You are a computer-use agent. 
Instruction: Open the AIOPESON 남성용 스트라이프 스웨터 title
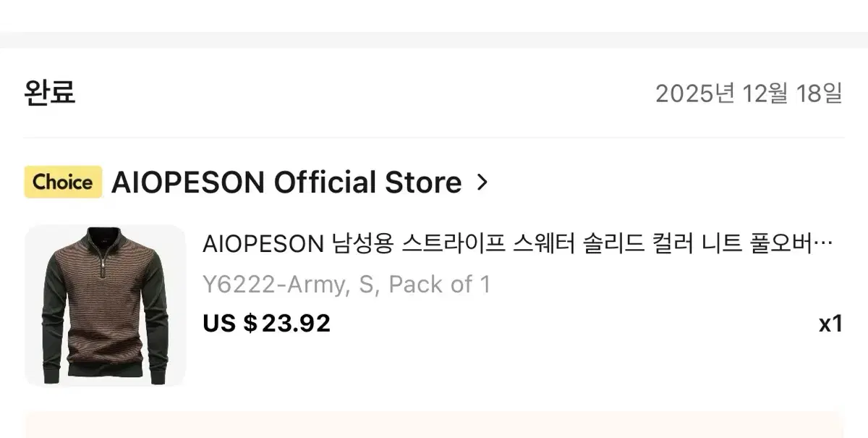(518, 245)
